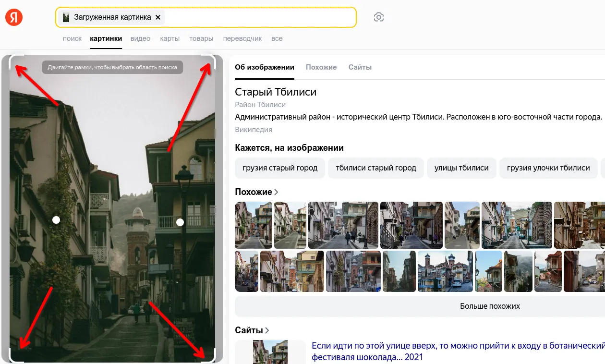The image size is (605, 364).
Task: Select товары search category
Action: [201, 38]
